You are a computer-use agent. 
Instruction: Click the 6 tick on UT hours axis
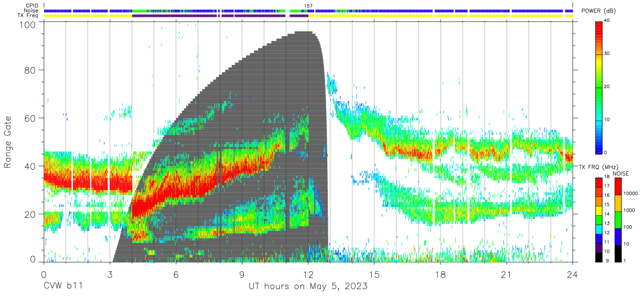pos(176,274)
